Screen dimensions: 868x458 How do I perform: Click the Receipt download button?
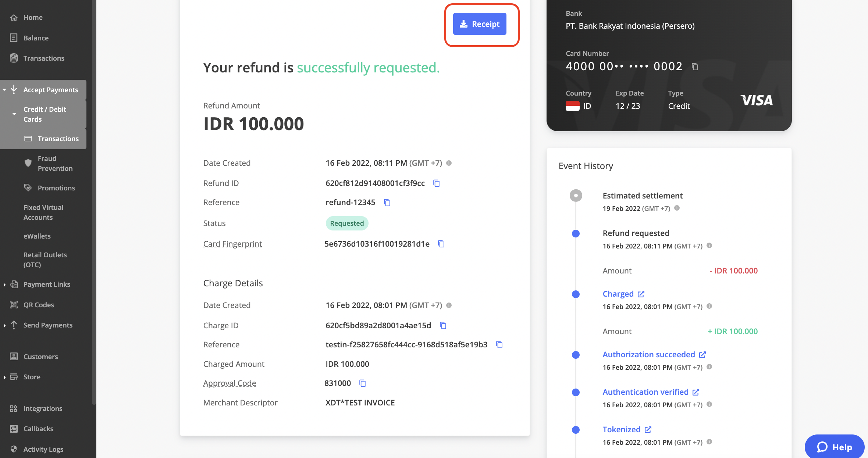479,24
